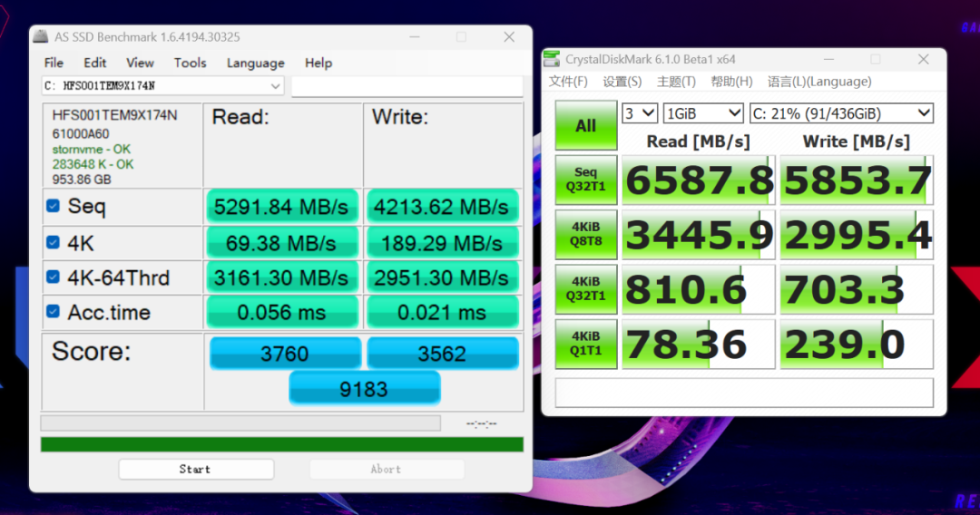Screen dimensions: 980x515
Task: Click the Seq read result 5291.84 MB/s
Action: pyautogui.click(x=281, y=207)
